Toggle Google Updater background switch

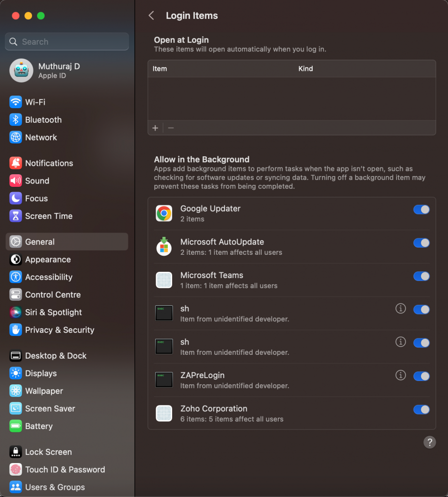421,210
